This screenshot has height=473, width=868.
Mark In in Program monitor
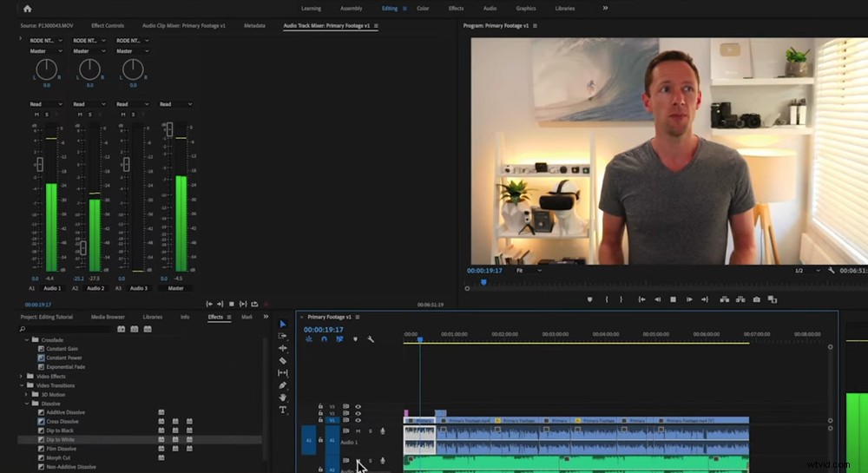click(607, 299)
